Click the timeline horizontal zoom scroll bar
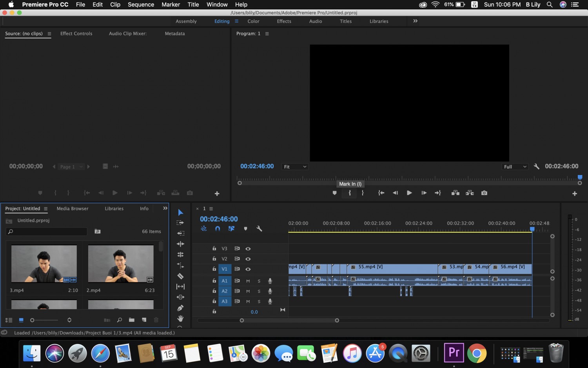Viewport: 588px width, 368px height. click(289, 321)
